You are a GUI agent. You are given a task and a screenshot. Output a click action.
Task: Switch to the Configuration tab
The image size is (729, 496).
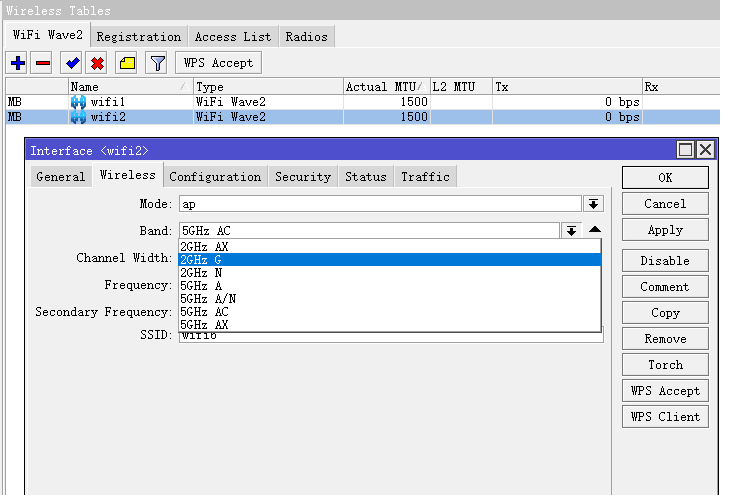(215, 177)
